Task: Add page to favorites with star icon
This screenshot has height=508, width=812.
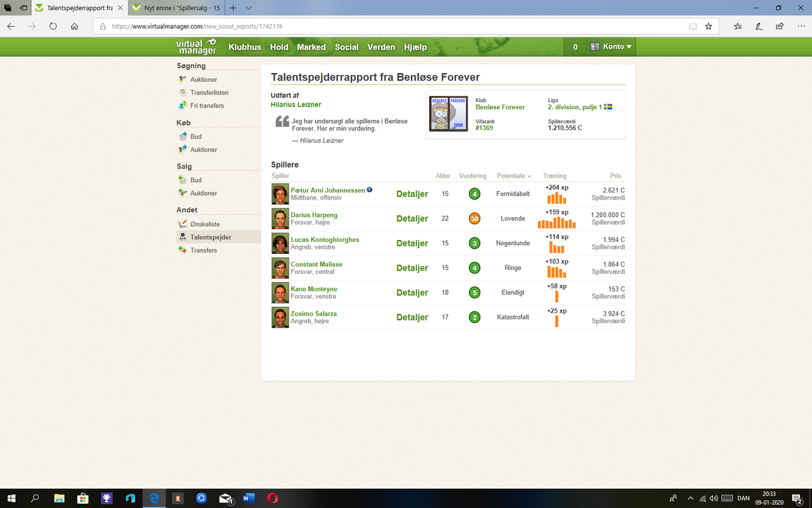Action: (709, 27)
